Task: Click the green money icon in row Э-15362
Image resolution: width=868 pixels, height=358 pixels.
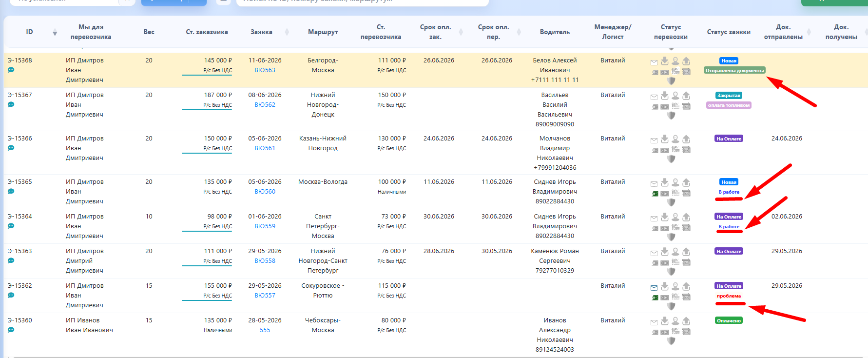Action: (655, 298)
